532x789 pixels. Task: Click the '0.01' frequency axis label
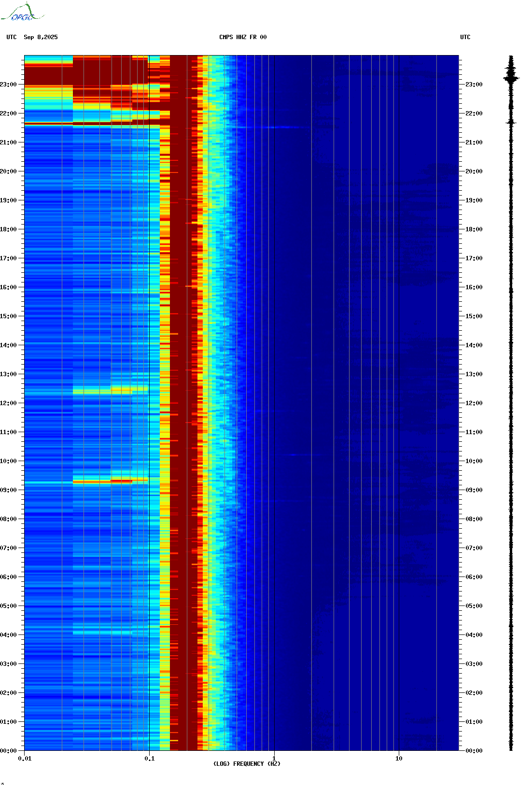coord(25,759)
